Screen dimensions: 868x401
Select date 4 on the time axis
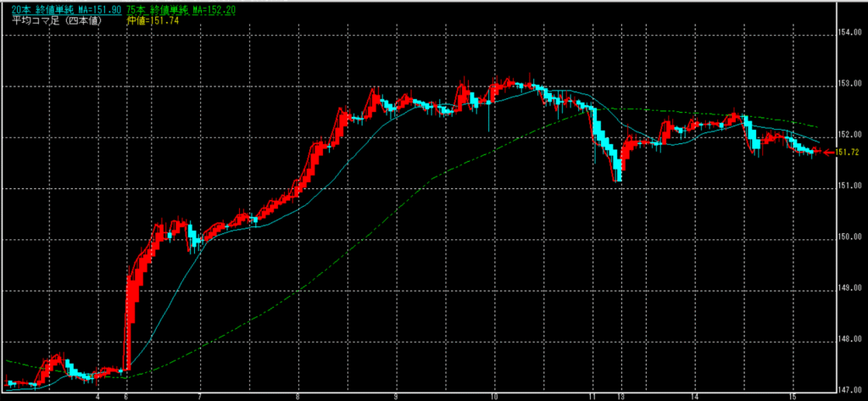98,396
